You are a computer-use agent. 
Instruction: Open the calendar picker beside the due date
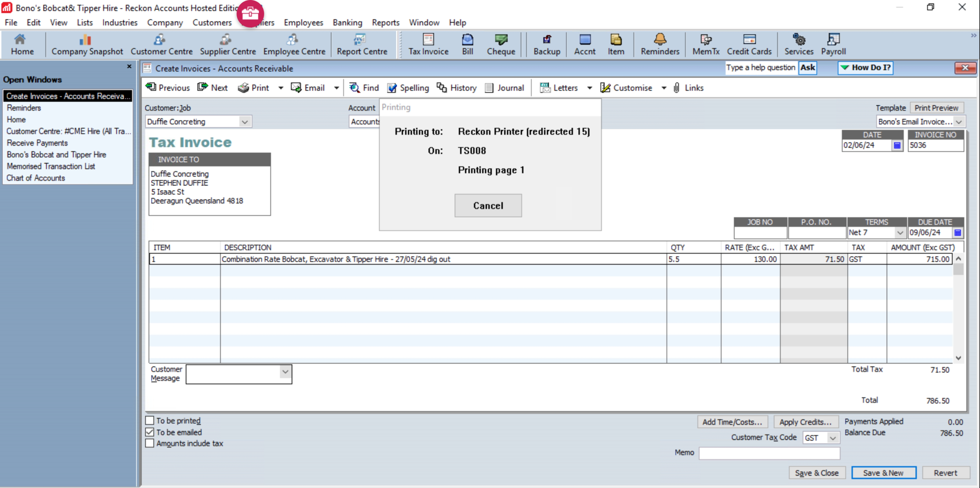[x=958, y=232]
